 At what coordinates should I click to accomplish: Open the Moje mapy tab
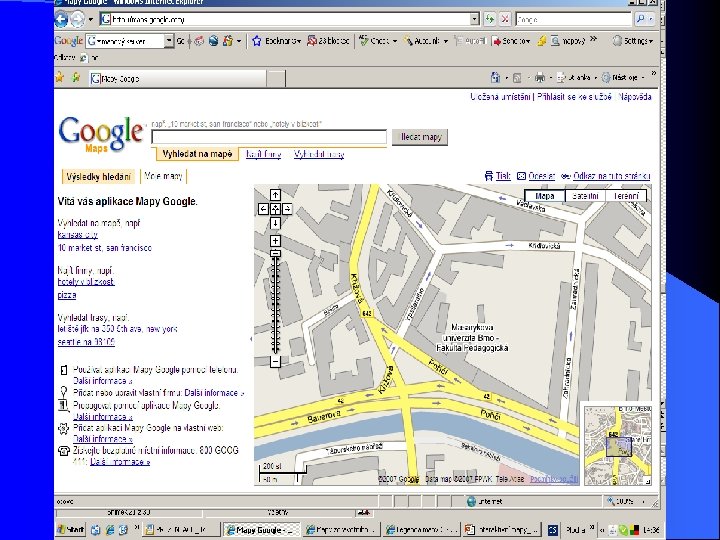pyautogui.click(x=163, y=176)
